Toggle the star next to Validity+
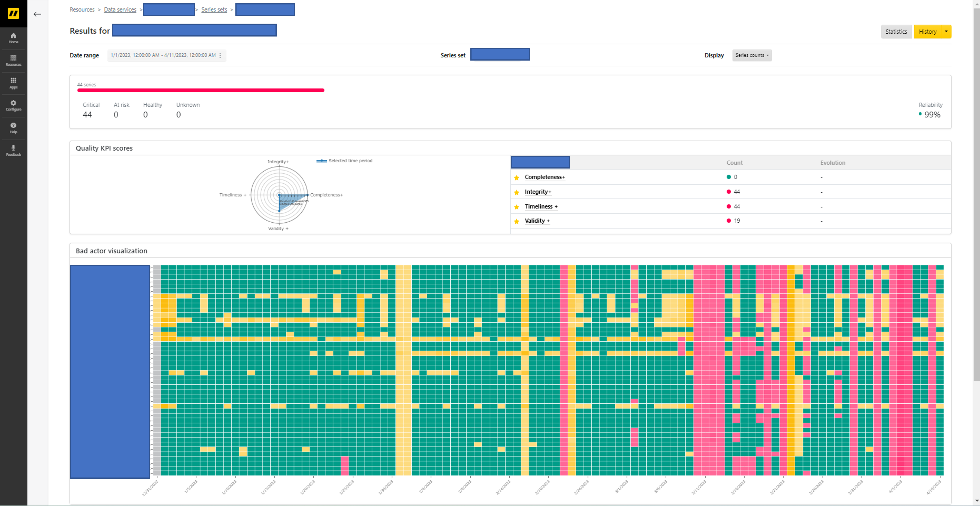The image size is (980, 506). pos(516,221)
